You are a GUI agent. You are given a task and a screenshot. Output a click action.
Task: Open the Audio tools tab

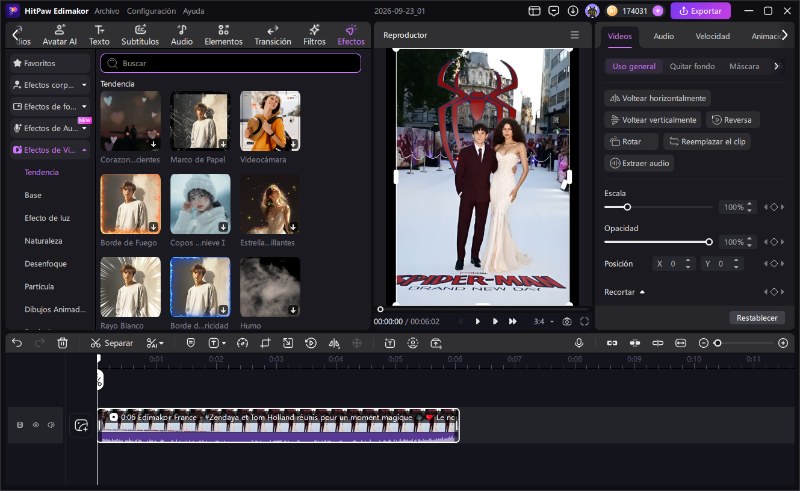182,35
